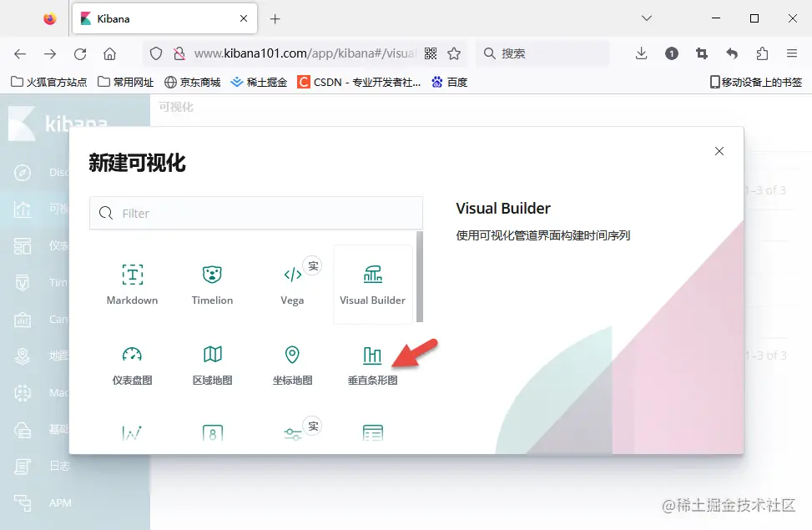812x530 pixels.
Task: Open the downloads panel
Action: pos(641,53)
